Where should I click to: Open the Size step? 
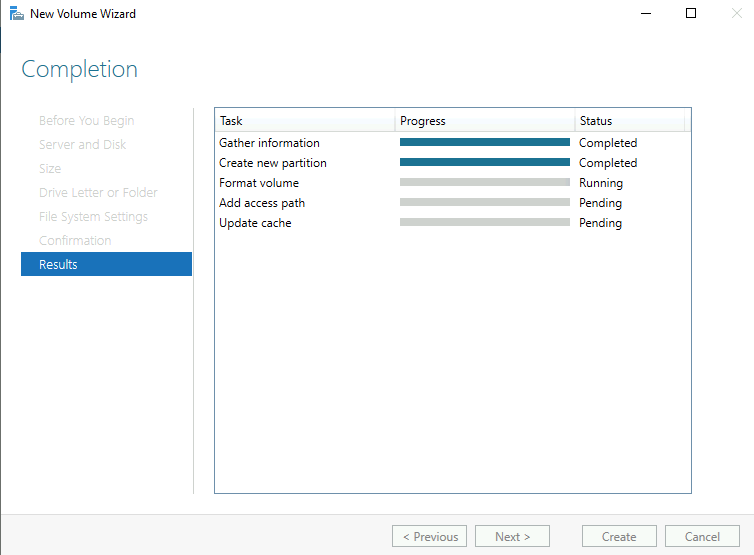[x=50, y=168]
